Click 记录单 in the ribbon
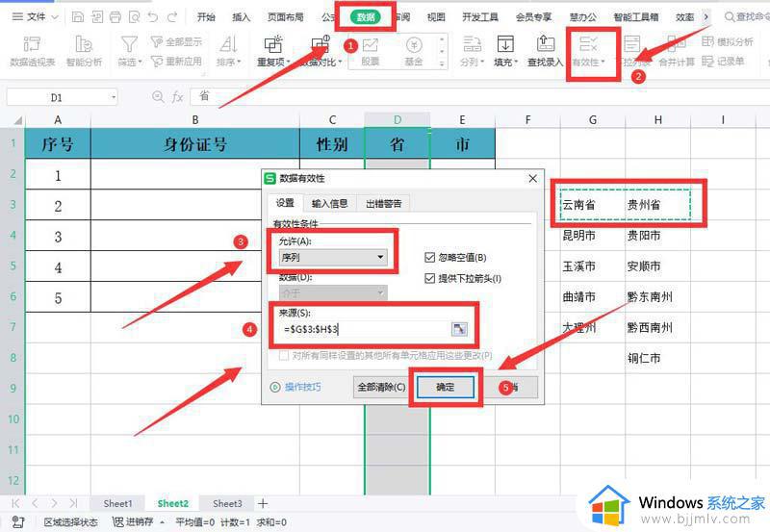770x532 pixels. coord(723,62)
